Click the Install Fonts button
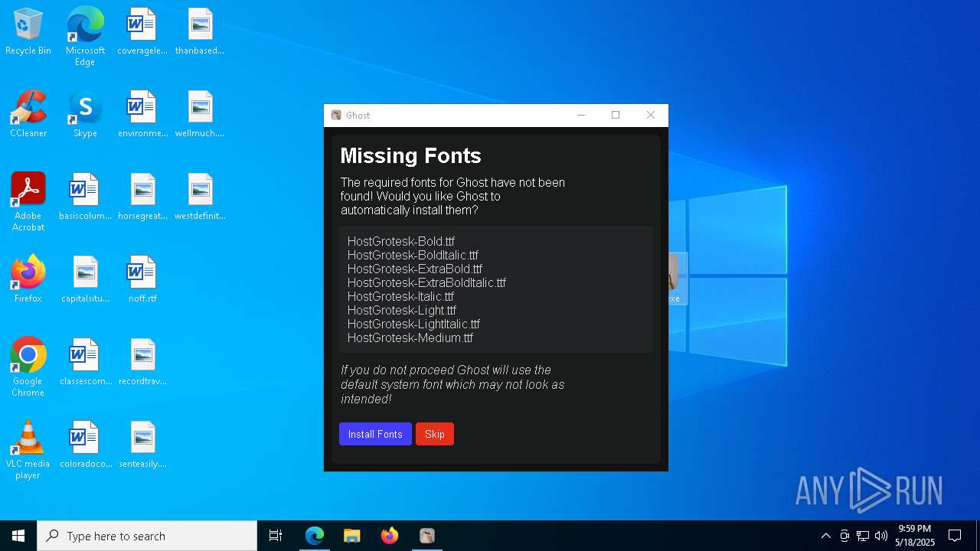The image size is (980, 551). coord(375,434)
